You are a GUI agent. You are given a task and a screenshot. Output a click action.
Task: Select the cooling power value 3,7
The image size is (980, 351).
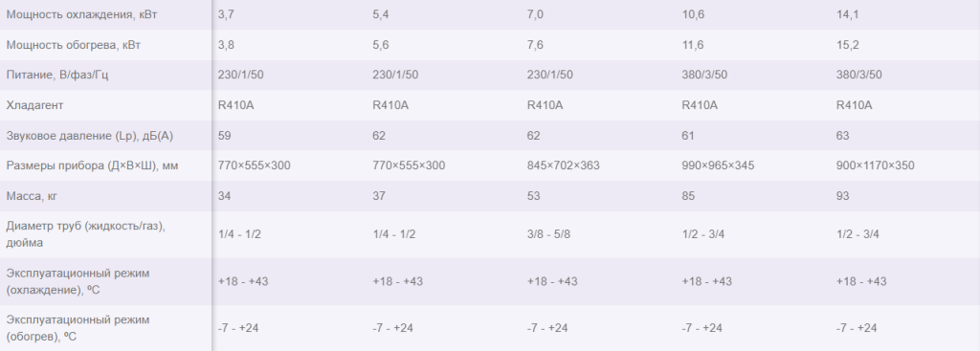pyautogui.click(x=226, y=14)
